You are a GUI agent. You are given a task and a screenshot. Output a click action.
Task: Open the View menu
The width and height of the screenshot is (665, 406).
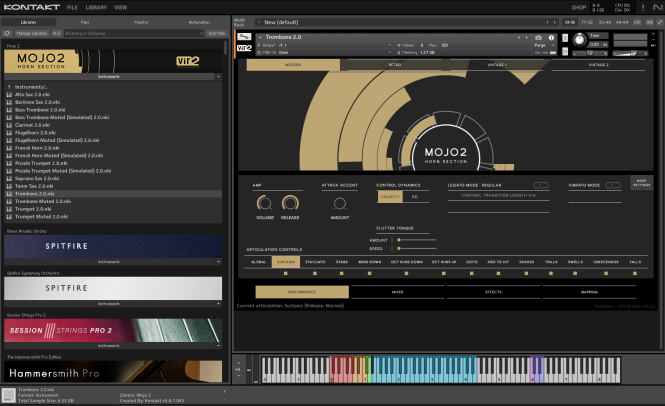[120, 7]
